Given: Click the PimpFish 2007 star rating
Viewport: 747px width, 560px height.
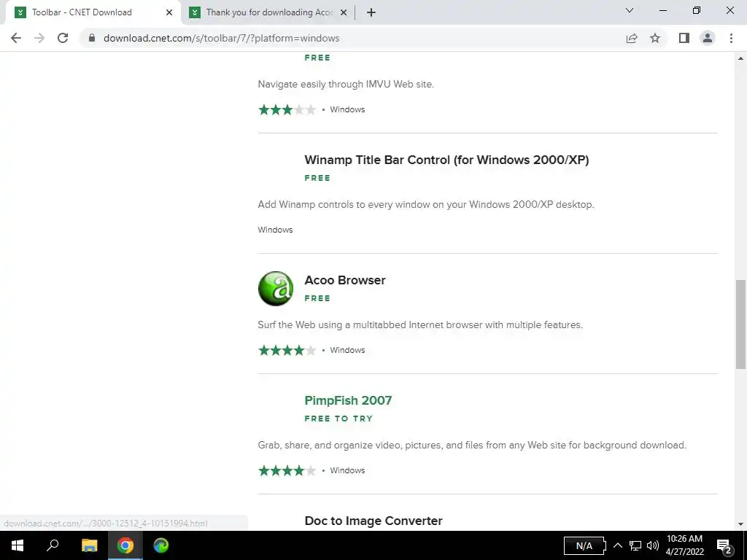Looking at the screenshot, I should tap(287, 470).
